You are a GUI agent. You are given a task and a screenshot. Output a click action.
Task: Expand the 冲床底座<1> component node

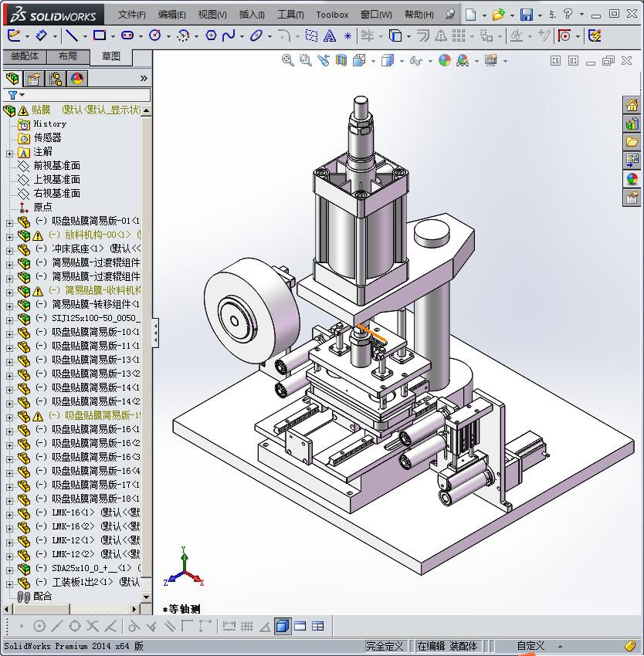pyautogui.click(x=9, y=249)
